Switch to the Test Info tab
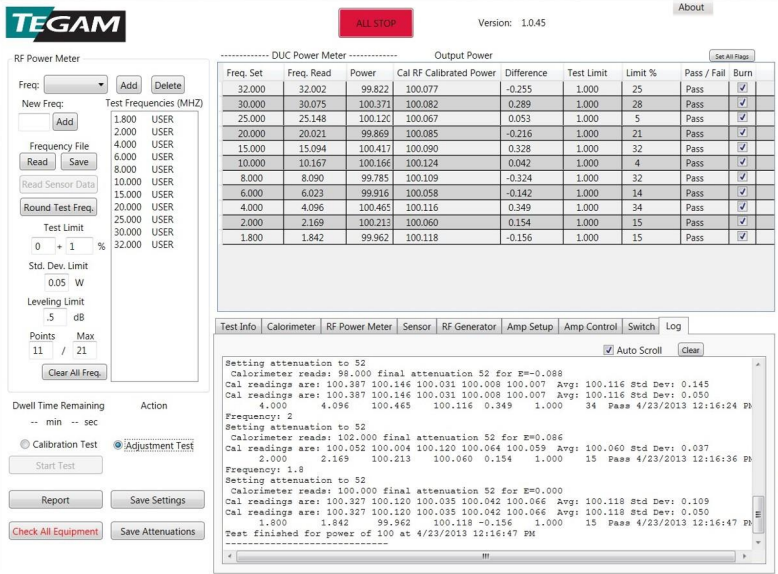The width and height of the screenshot is (778, 574). [x=238, y=326]
